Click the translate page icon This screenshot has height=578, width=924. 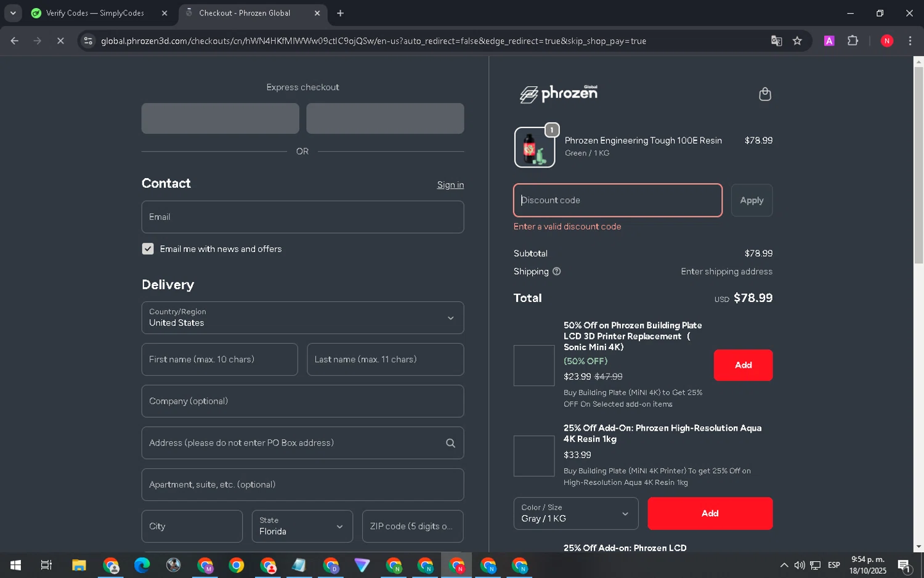[776, 41]
